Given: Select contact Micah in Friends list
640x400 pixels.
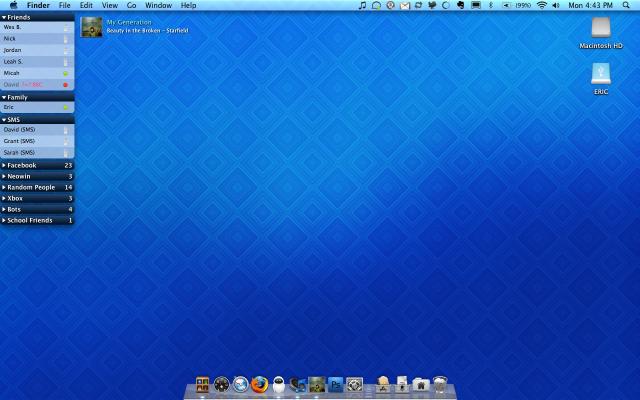Looking at the screenshot, I should pos(12,73).
